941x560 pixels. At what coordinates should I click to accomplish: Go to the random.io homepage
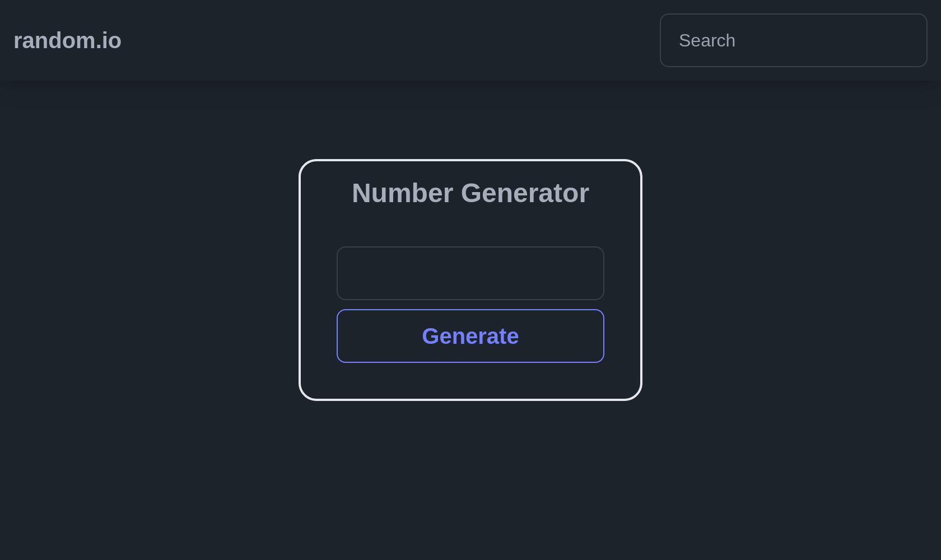(x=67, y=40)
